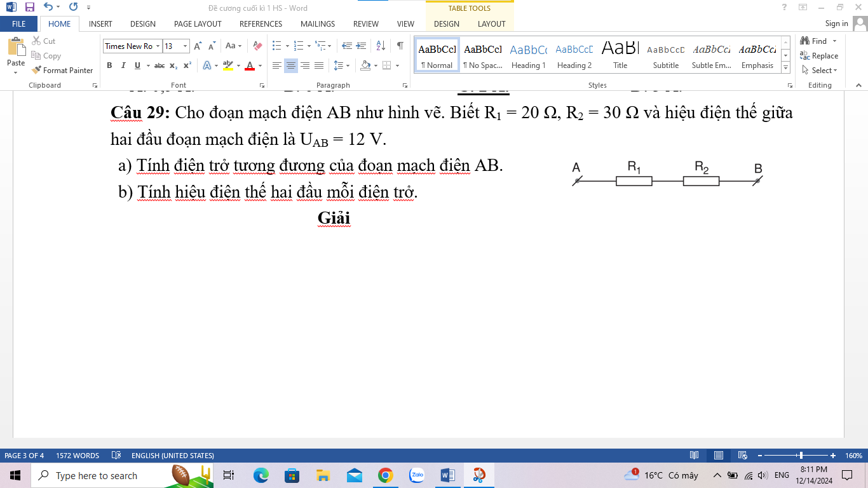Apply subscript formatting
This screenshot has height=488, width=868.
[x=173, y=65]
